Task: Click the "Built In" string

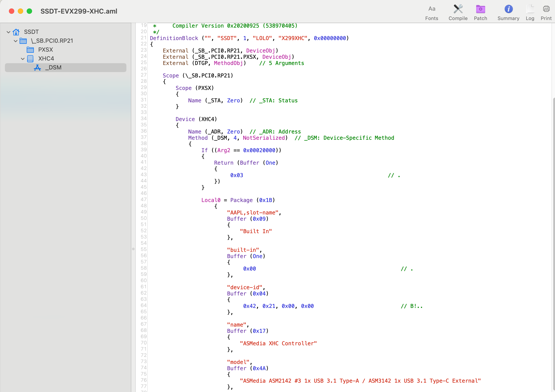Action: click(256, 231)
